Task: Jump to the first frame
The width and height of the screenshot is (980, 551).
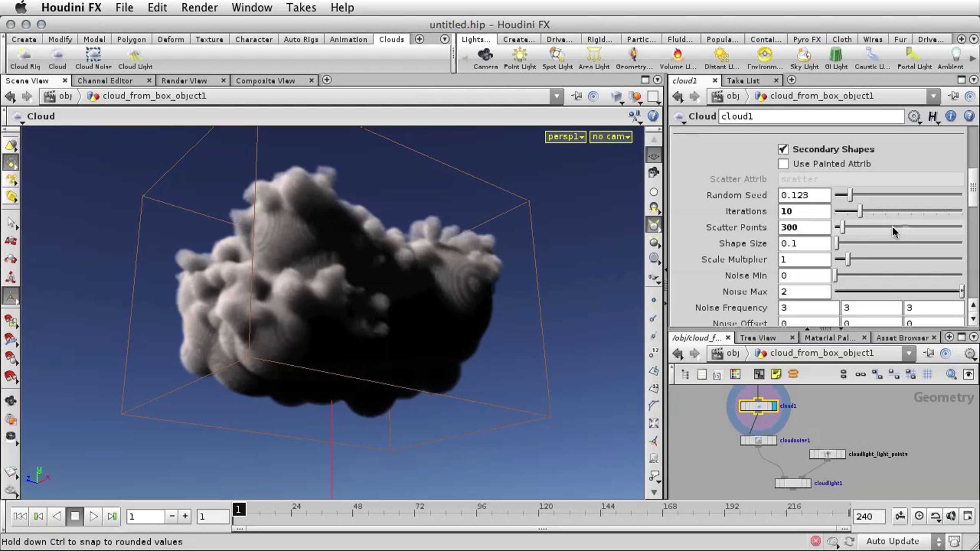Action: click(x=20, y=516)
